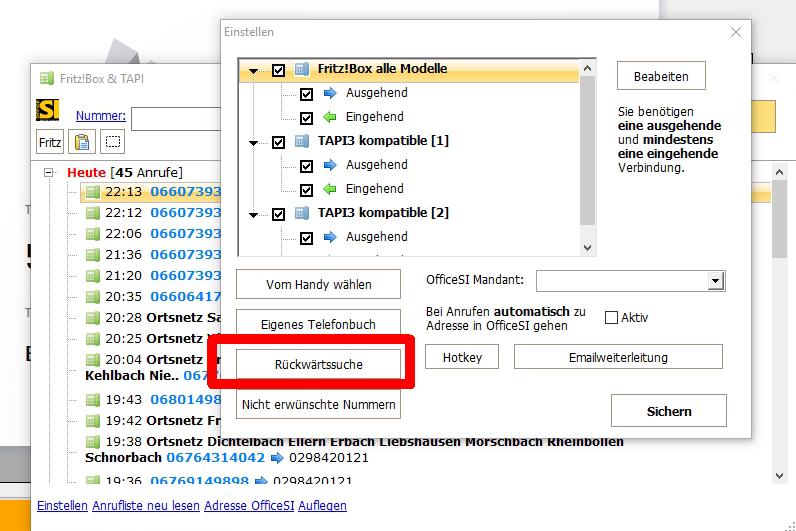
Task: Click green arrow under Fritz!Box alle Modelle
Action: 330,117
